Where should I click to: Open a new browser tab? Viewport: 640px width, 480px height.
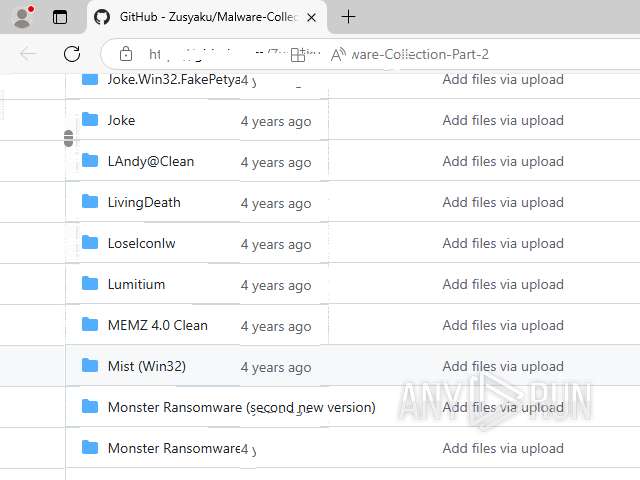tap(348, 17)
